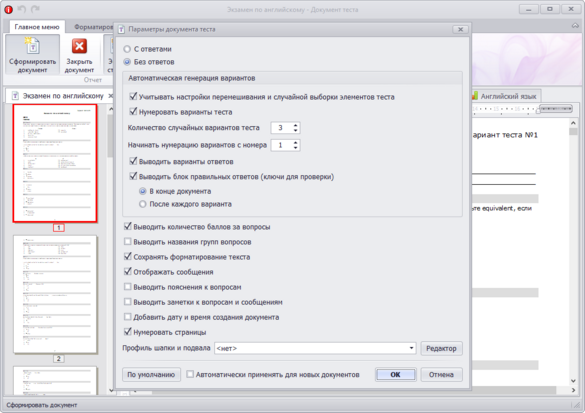585x413 pixels.
Task: Select the С ответами radio button
Action: (127, 49)
